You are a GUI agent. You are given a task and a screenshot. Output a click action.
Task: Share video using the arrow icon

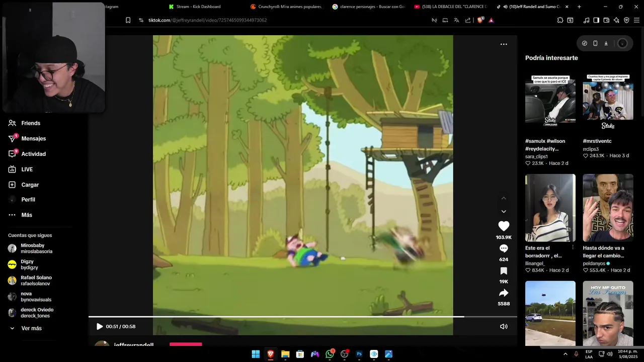pyautogui.click(x=504, y=293)
